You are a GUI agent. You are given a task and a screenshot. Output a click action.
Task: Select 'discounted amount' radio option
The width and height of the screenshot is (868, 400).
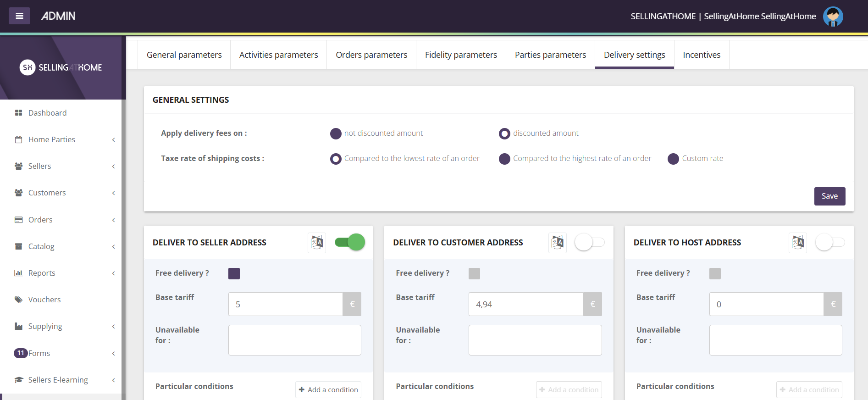click(x=504, y=133)
